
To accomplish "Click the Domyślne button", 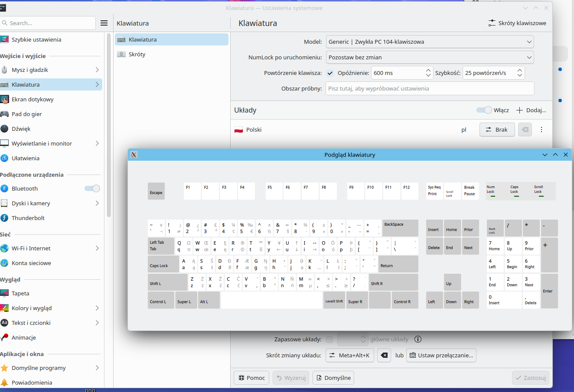I will [x=333, y=378].
